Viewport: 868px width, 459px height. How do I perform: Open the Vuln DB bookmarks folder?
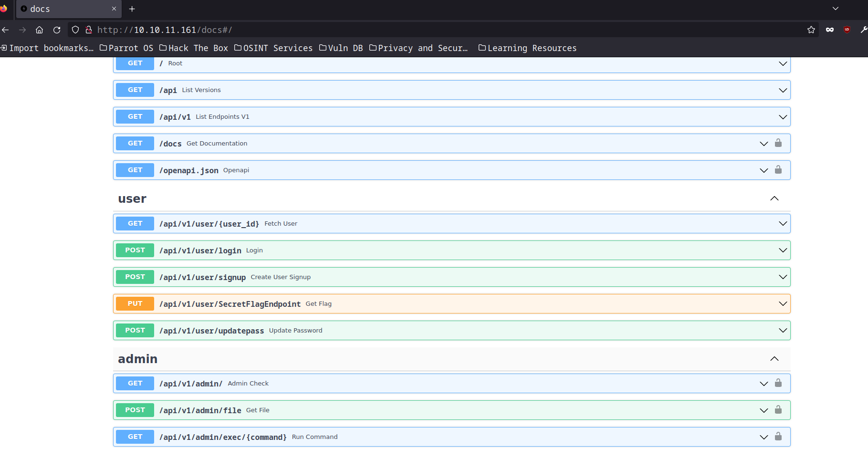point(341,48)
